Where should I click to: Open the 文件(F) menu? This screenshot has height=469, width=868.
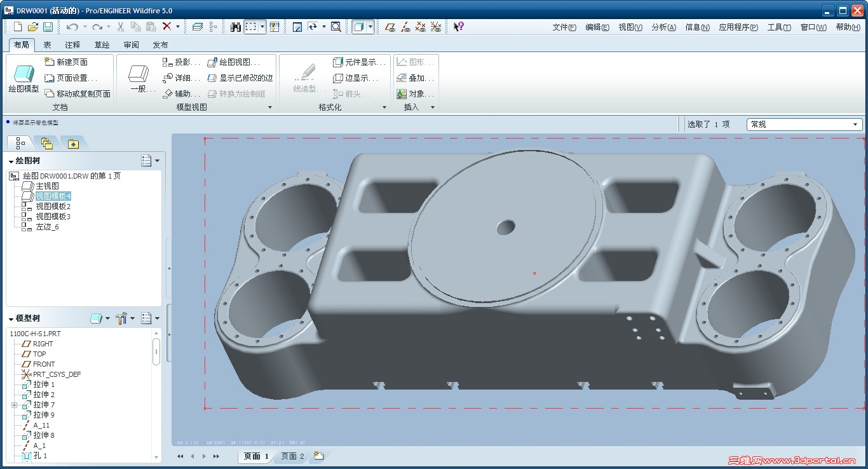pyautogui.click(x=564, y=27)
